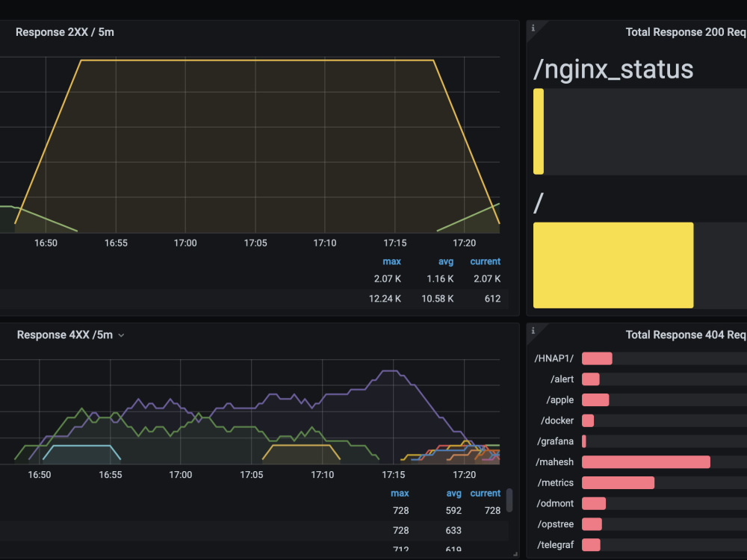Click Total Response 200 panel title
Image resolution: width=747 pixels, height=560 pixels.
point(686,32)
